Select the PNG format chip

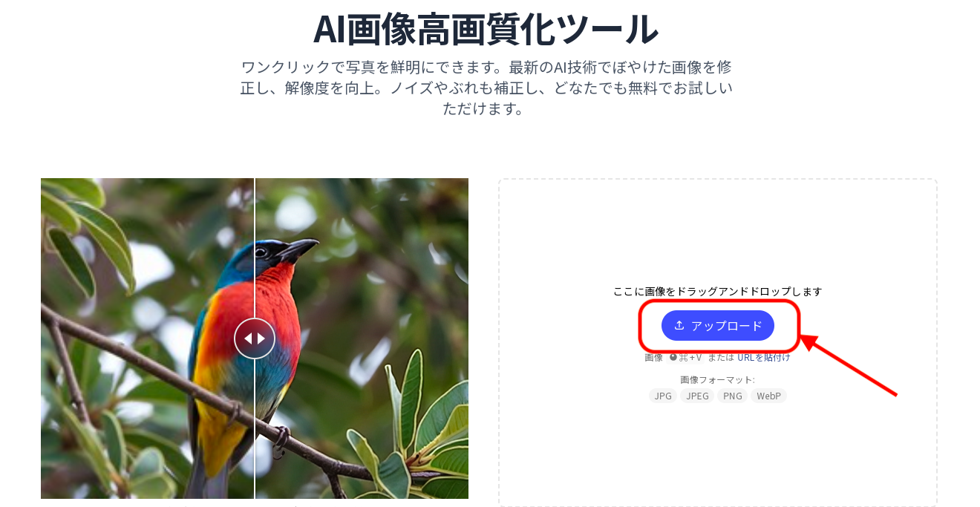[733, 396]
